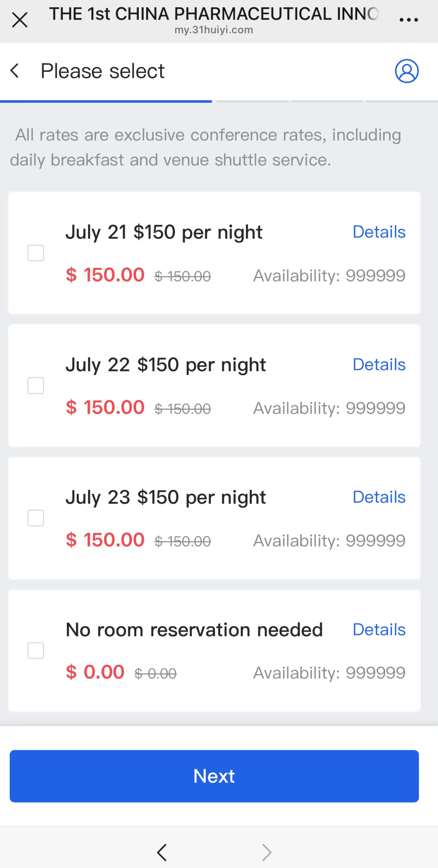Check the July 22 room night box
The width and height of the screenshot is (438, 868).
(x=36, y=386)
